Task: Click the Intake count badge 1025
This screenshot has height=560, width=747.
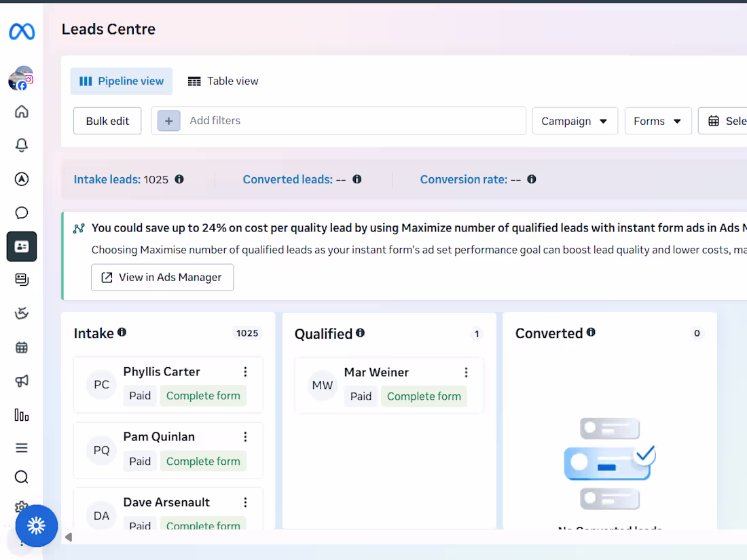Action: pyautogui.click(x=247, y=333)
